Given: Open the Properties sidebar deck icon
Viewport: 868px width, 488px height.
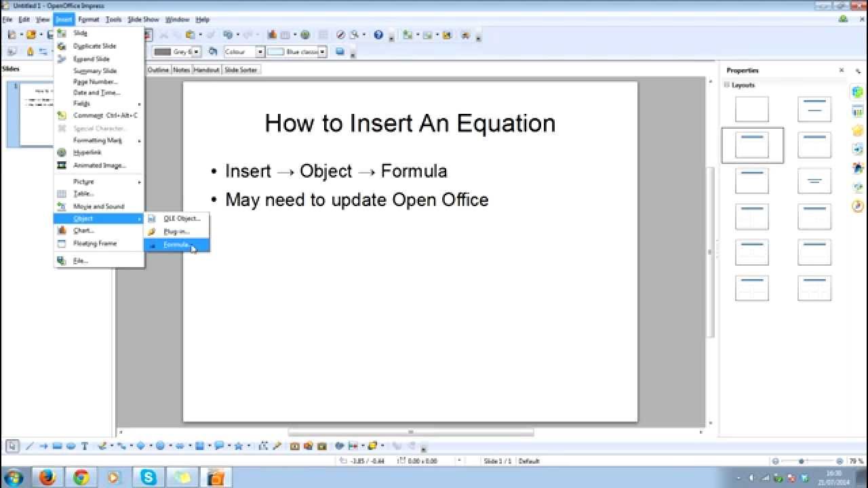Looking at the screenshot, I should (x=857, y=92).
